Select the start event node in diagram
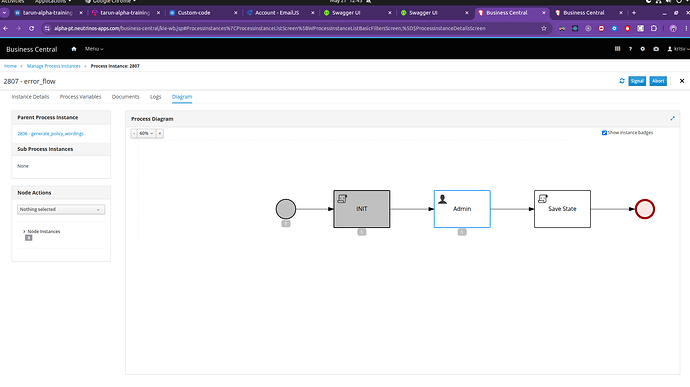690x387 pixels. point(286,209)
